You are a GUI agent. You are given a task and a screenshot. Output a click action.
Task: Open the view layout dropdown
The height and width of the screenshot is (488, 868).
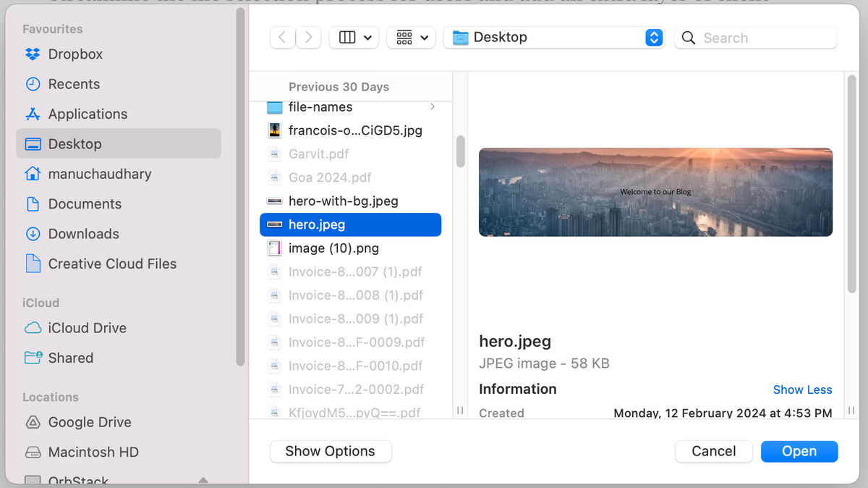pyautogui.click(x=354, y=37)
